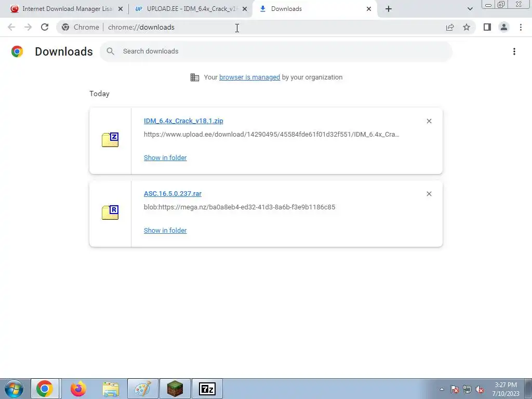Click the browser forward arrow
The width and height of the screenshot is (532, 399).
coord(28,27)
